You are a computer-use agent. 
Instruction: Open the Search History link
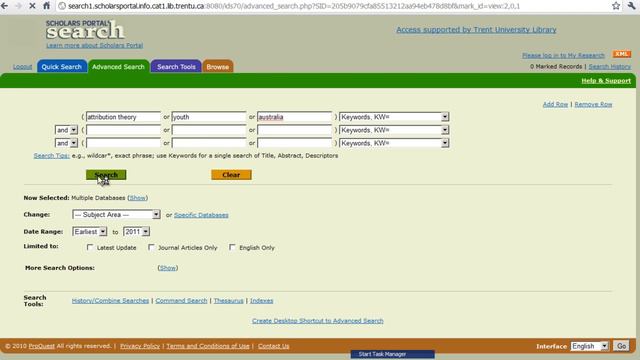click(610, 66)
